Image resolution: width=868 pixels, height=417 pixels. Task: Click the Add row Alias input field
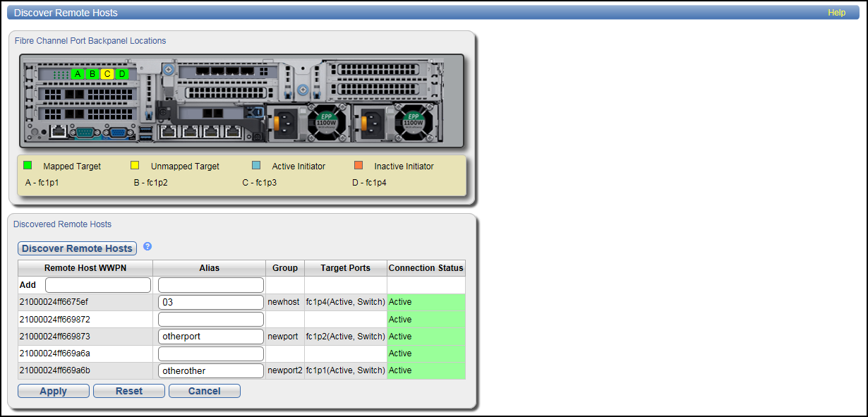pos(211,285)
